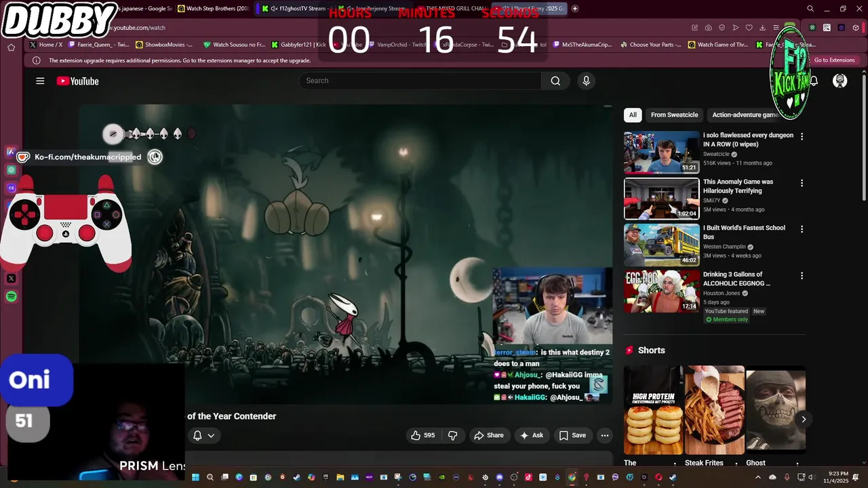The image size is (868, 488).
Task: Select the 'Action-adventure games' filter chip
Action: pyautogui.click(x=745, y=115)
